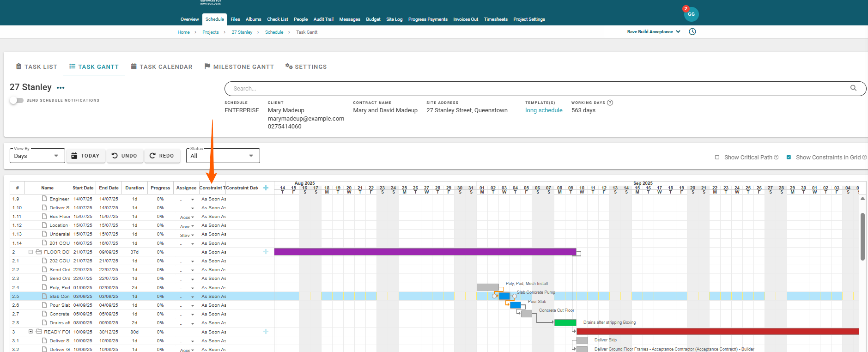Click the purple FLOOR DO Gantt bar
This screenshot has height=352, width=868.
pyautogui.click(x=425, y=252)
